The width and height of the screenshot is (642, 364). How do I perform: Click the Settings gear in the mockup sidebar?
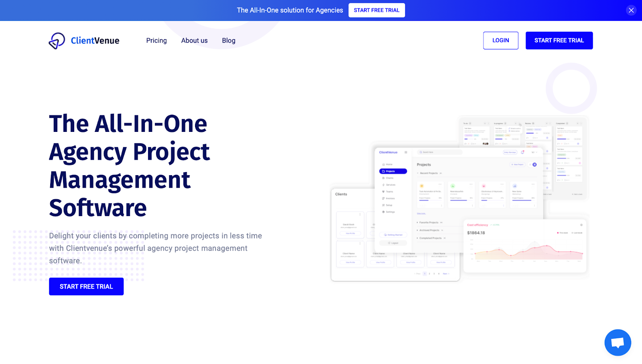[383, 212]
